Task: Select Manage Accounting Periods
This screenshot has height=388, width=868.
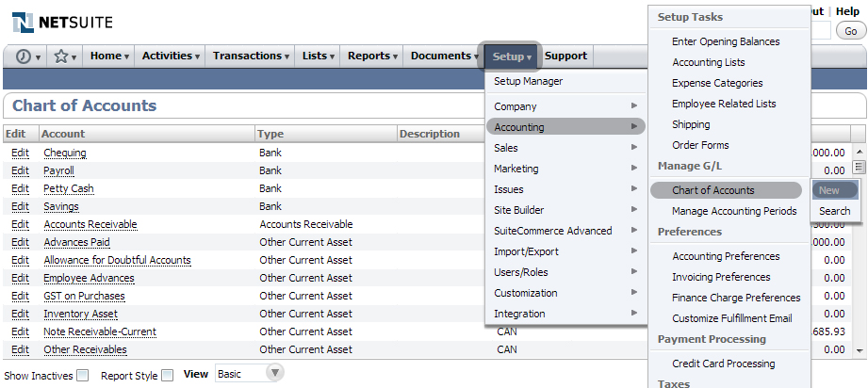Action: 734,211
